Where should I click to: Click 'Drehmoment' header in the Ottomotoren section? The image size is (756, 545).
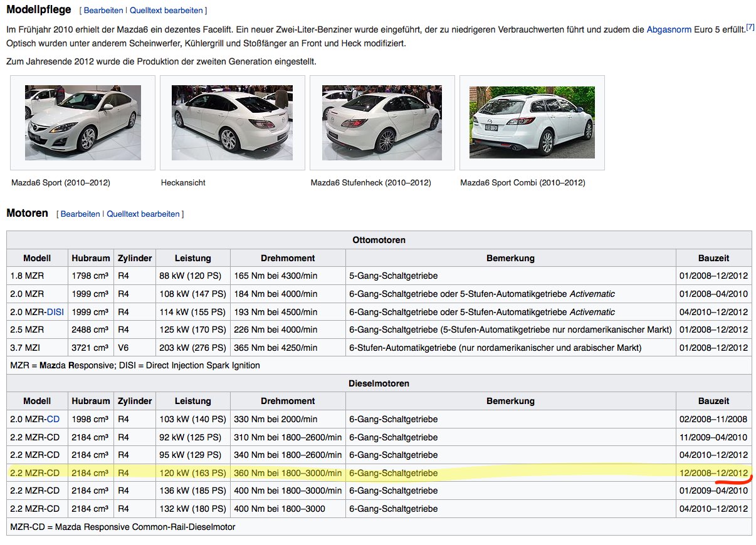(x=288, y=258)
